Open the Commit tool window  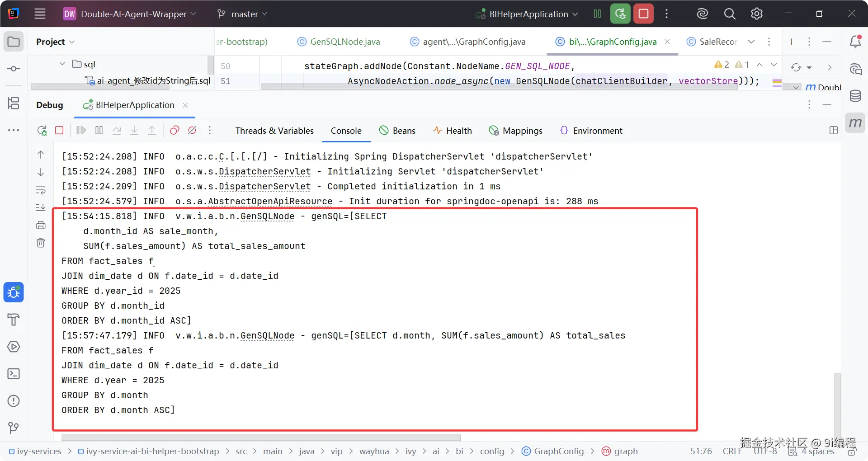[x=14, y=69]
